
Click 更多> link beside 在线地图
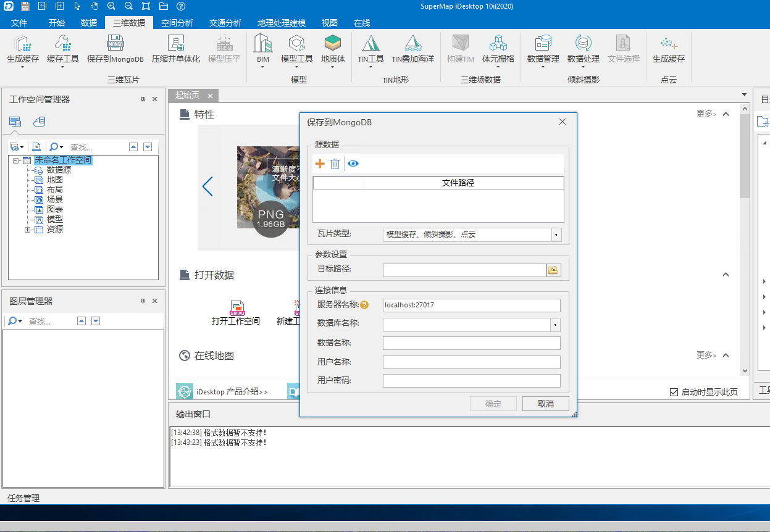click(706, 355)
